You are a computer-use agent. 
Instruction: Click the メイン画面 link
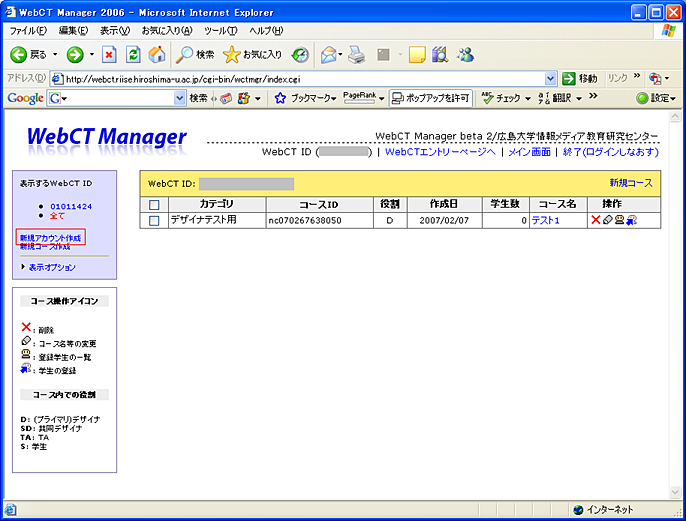529,152
